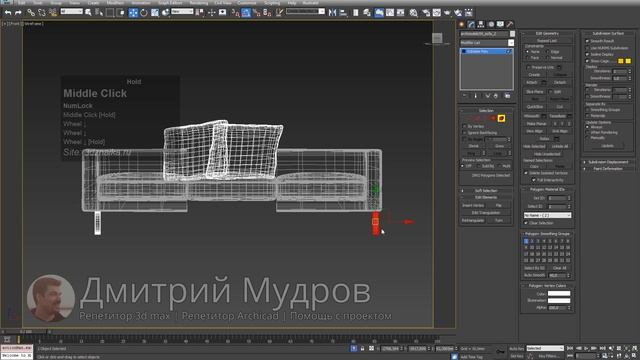This screenshot has height=360, width=640.
Task: Toggle Delete Isolated Vertices checkbox
Action: pyautogui.click(x=526, y=173)
